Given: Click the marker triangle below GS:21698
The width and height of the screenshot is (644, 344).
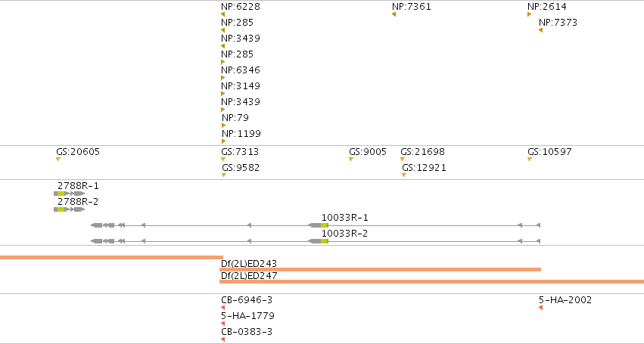Looking at the screenshot, I should coord(403,160).
